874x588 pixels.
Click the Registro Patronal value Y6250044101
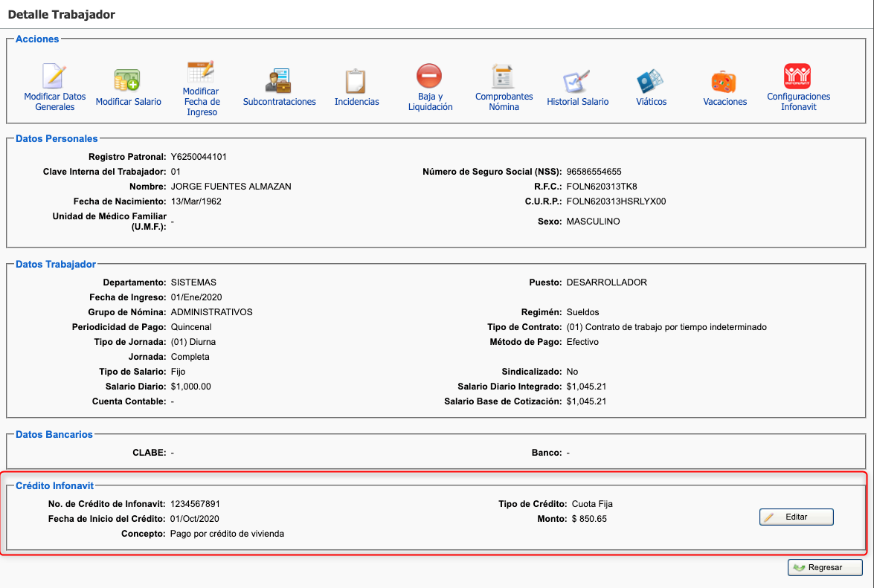199,157
